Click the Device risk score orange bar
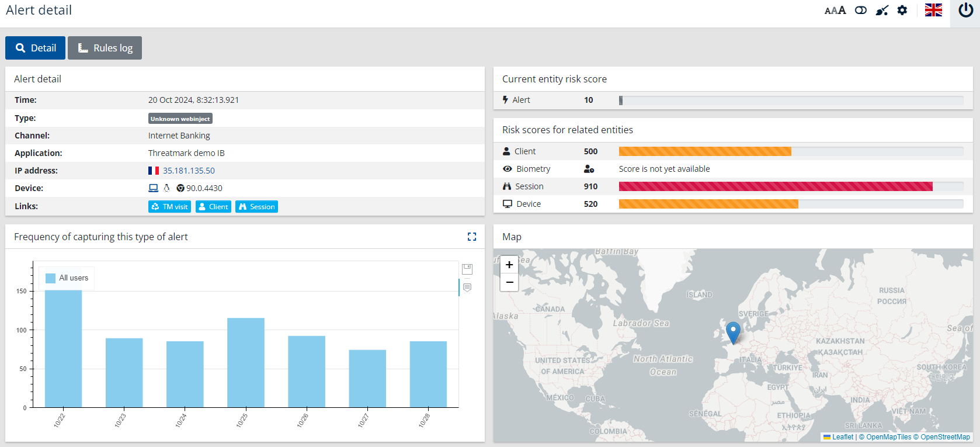Viewport: 980px width, 447px height. click(708, 204)
